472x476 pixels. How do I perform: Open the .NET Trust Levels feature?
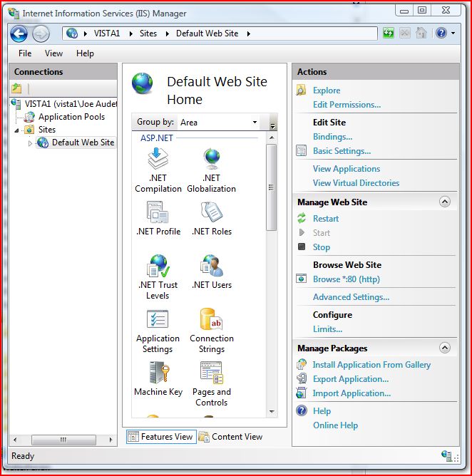(158, 277)
